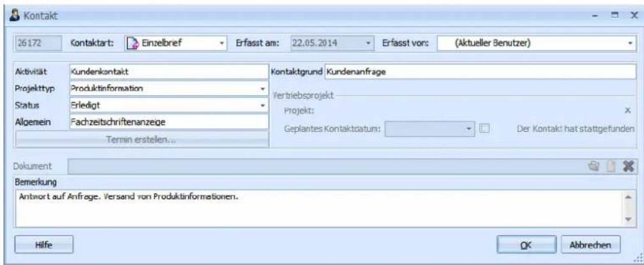Open the Status dropdown arrow
This screenshot has height=265, width=644.
(262, 105)
